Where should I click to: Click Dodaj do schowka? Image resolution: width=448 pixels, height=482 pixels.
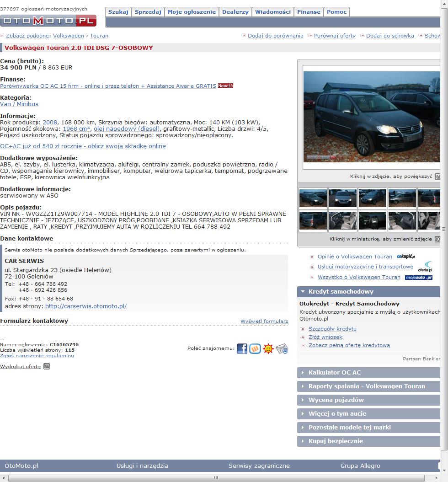click(390, 36)
